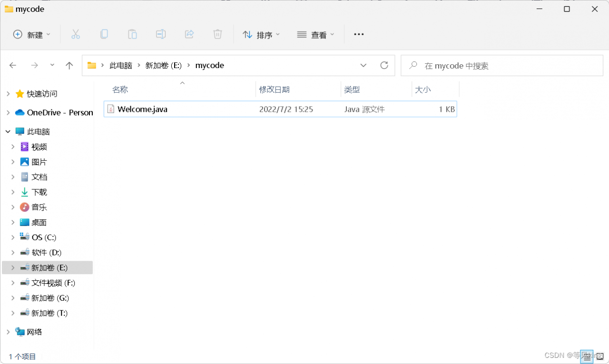The image size is (609, 364).
Task: Expand the 网络 tree node
Action: tap(8, 332)
